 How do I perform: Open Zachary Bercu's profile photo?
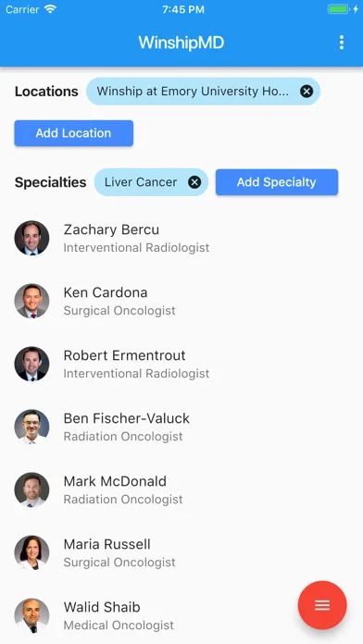[31, 238]
